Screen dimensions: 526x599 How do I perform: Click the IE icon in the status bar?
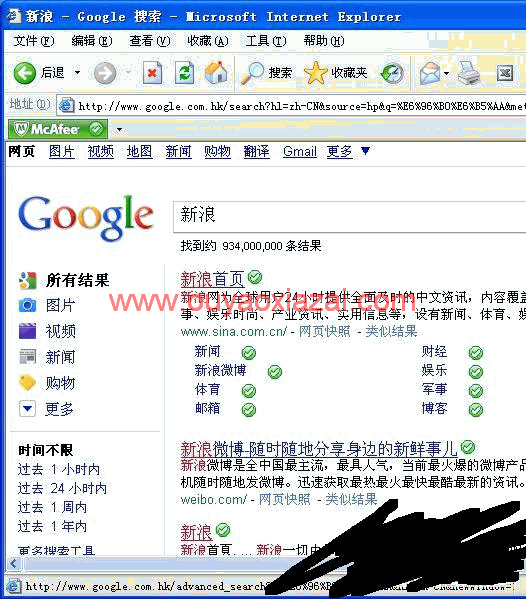pos(13,586)
